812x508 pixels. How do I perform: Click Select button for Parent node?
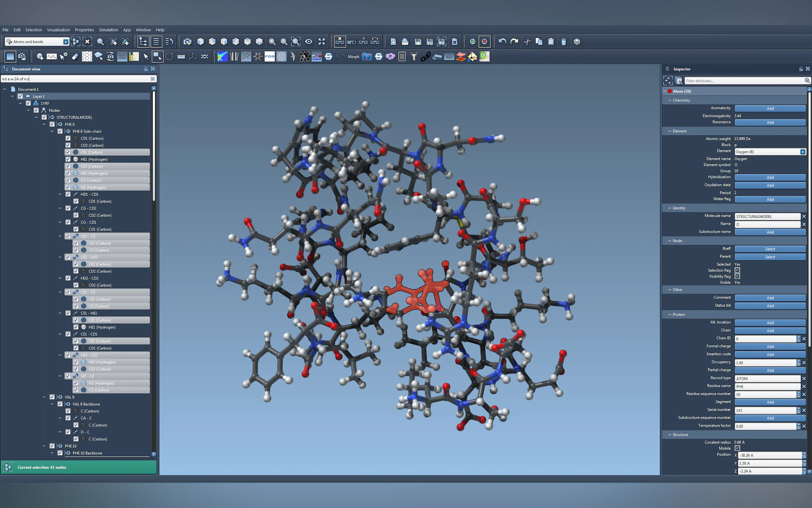770,257
